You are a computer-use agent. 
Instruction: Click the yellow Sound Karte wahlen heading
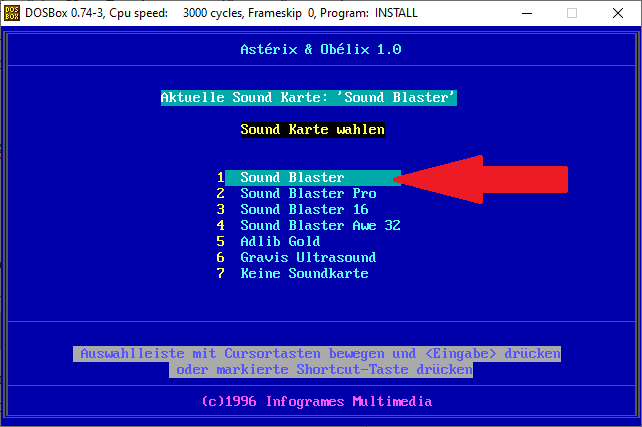[312, 129]
